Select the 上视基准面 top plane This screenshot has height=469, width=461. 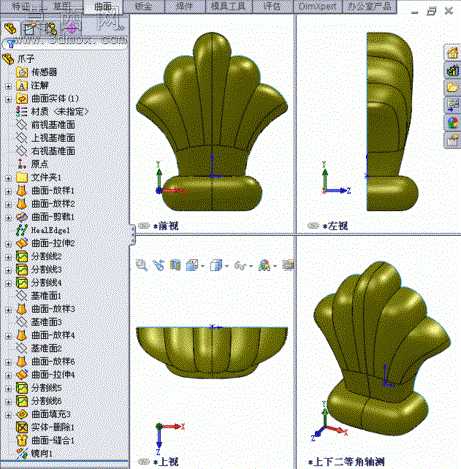(x=53, y=138)
